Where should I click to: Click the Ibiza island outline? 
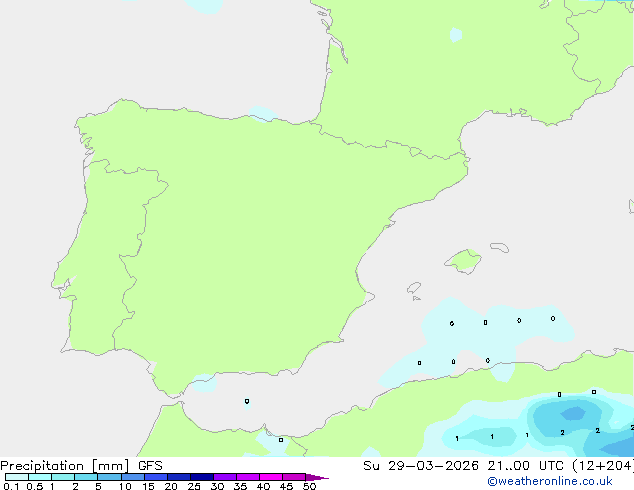coord(414,288)
